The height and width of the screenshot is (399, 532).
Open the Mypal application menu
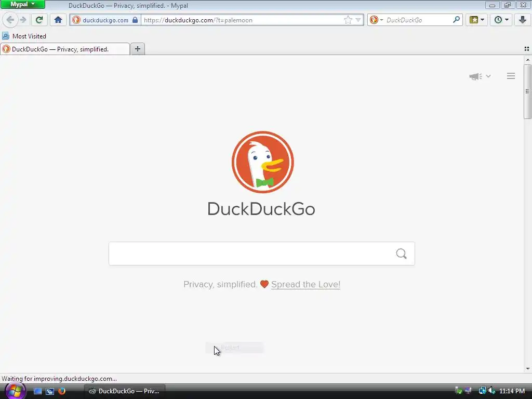coord(23,4)
